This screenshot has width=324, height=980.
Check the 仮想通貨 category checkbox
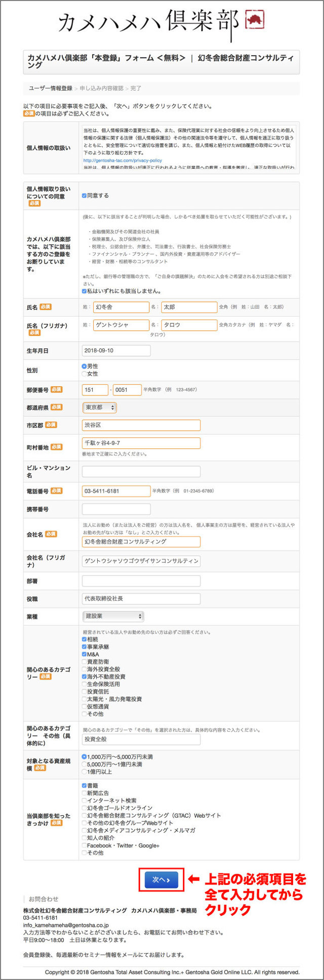point(84,706)
